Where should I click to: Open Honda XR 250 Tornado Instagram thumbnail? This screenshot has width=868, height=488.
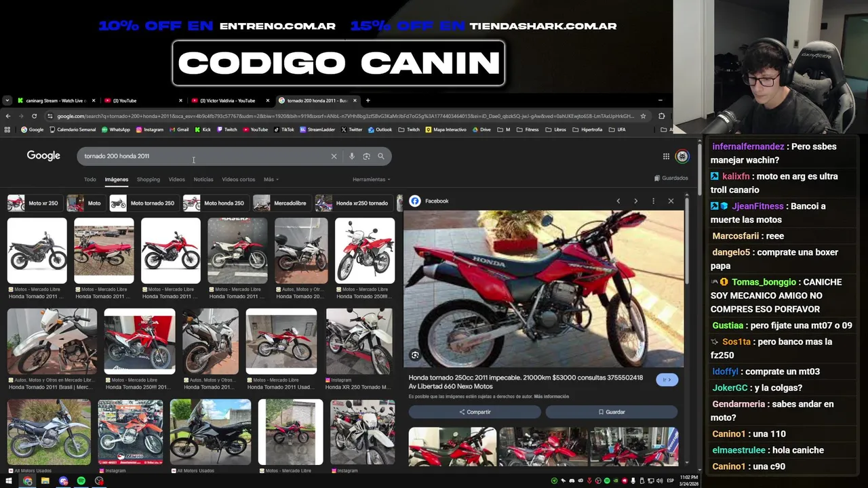(x=359, y=342)
